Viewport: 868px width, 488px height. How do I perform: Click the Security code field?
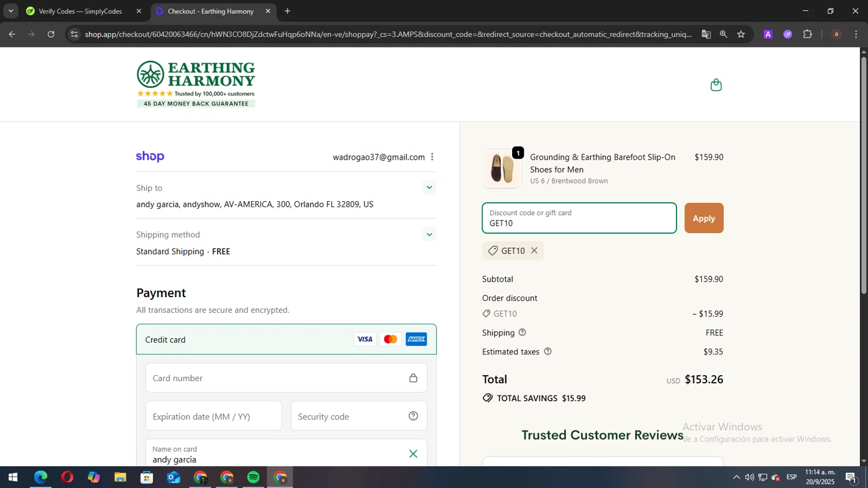pos(359,416)
